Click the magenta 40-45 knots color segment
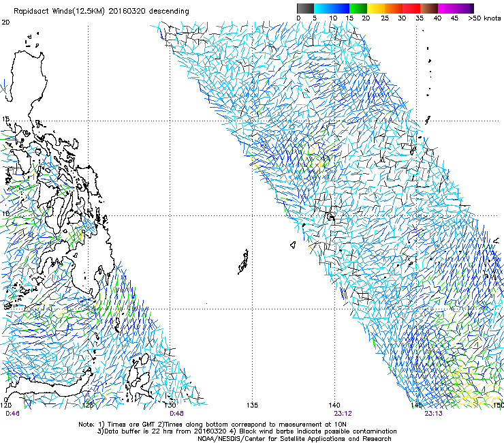This screenshot has width=504, height=443. [447, 8]
